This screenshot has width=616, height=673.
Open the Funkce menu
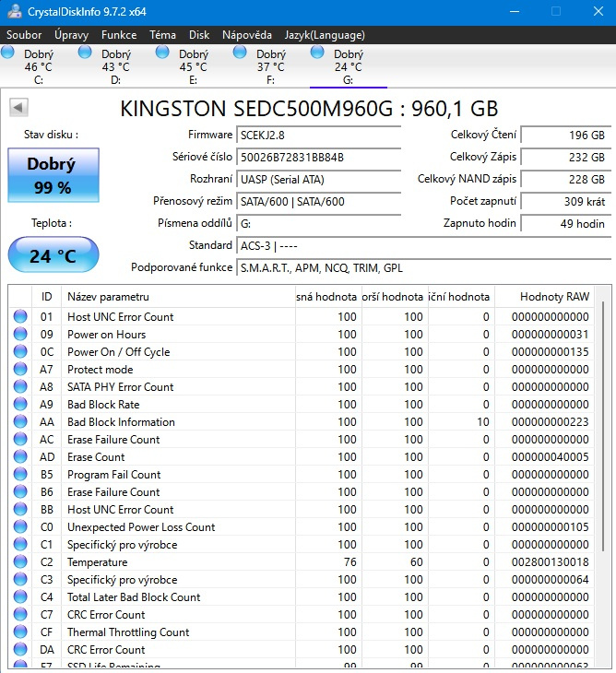119,35
